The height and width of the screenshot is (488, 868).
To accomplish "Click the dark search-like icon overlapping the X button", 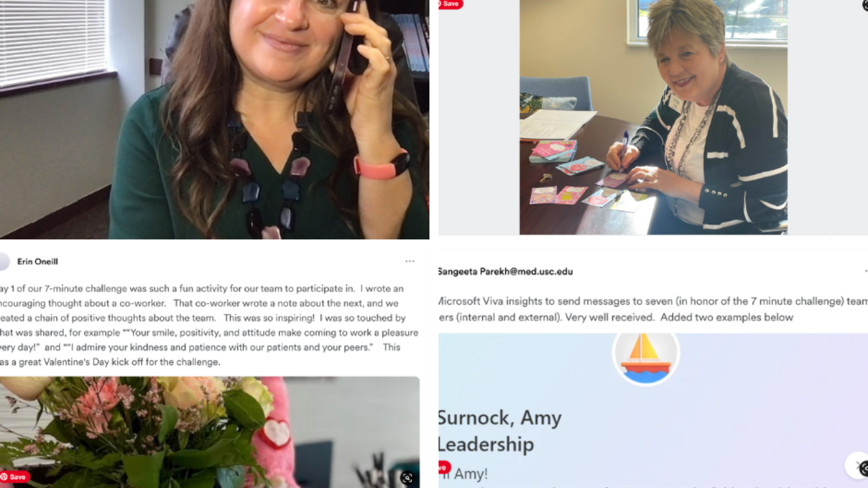I will pos(864,468).
